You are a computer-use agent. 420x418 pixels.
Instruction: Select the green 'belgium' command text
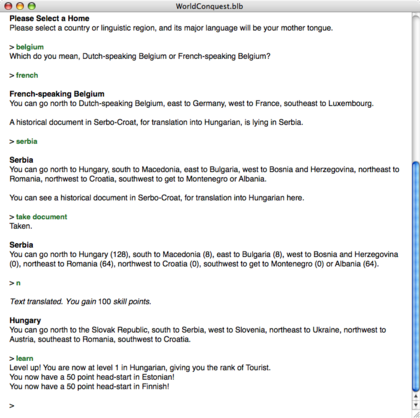30,47
